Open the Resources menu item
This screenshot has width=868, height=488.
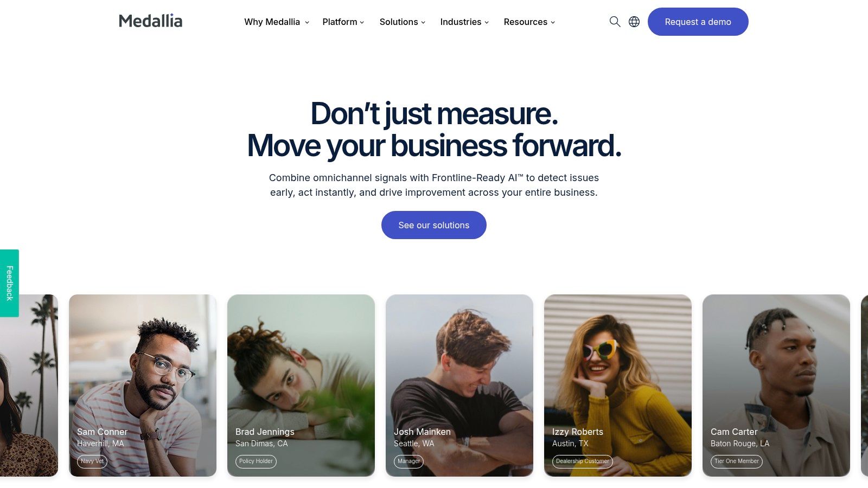point(529,22)
